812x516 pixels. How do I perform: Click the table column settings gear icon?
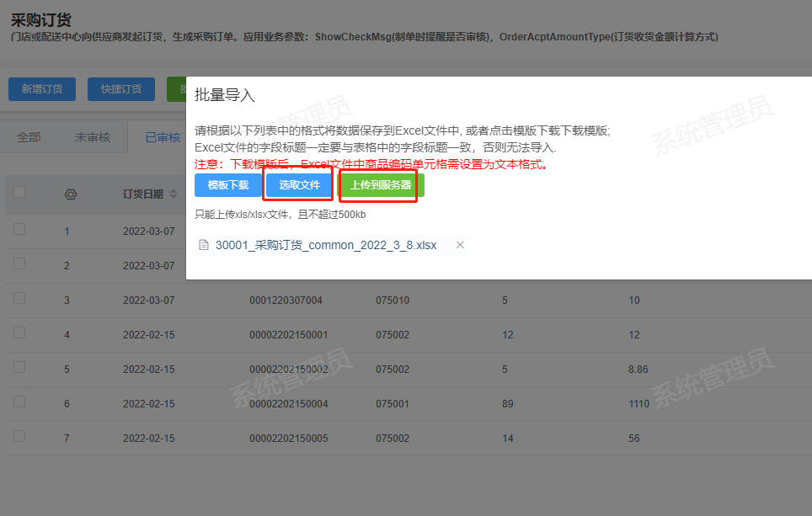pyautogui.click(x=71, y=194)
